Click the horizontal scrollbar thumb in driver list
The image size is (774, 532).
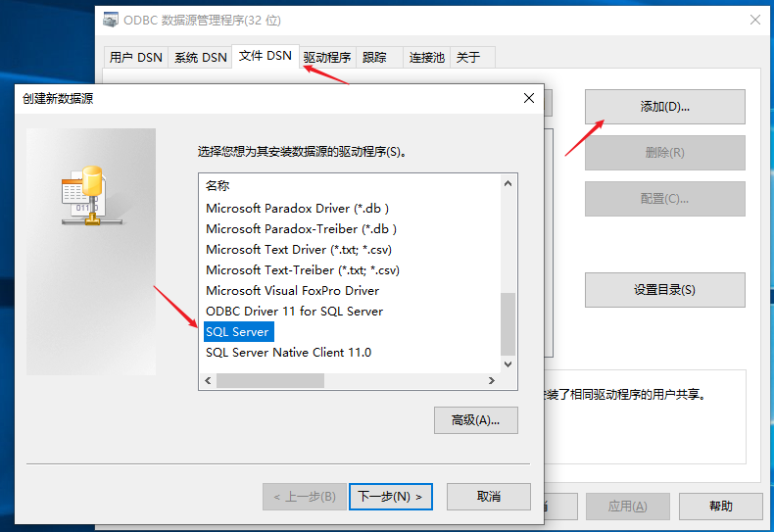(x=270, y=380)
